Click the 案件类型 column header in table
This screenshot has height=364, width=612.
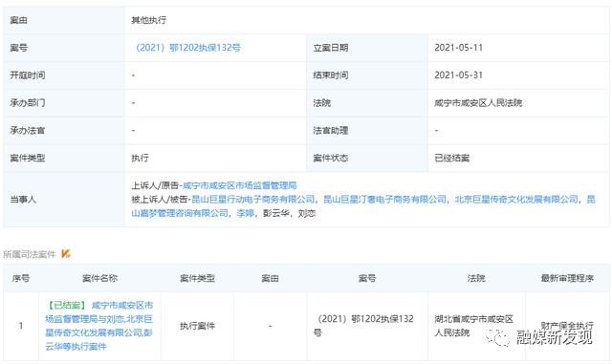point(198,278)
